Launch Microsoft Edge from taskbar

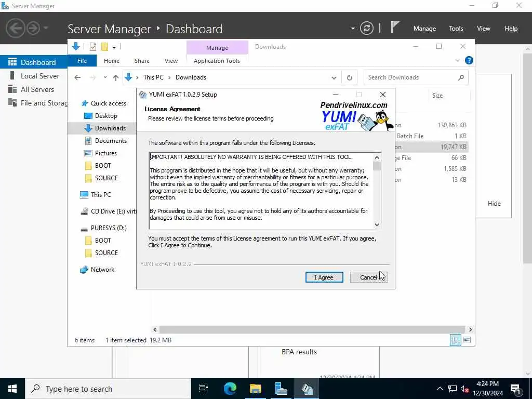tap(230, 389)
